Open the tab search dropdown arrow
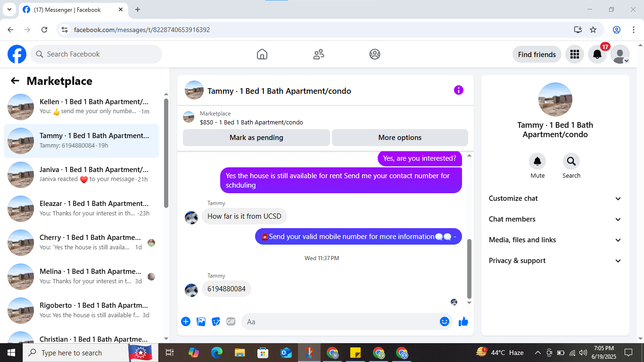 (x=9, y=9)
